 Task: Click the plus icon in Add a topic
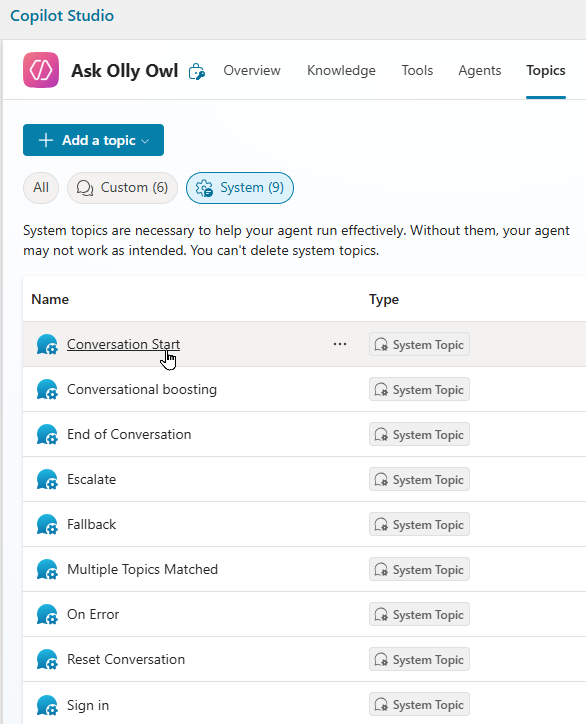point(46,140)
